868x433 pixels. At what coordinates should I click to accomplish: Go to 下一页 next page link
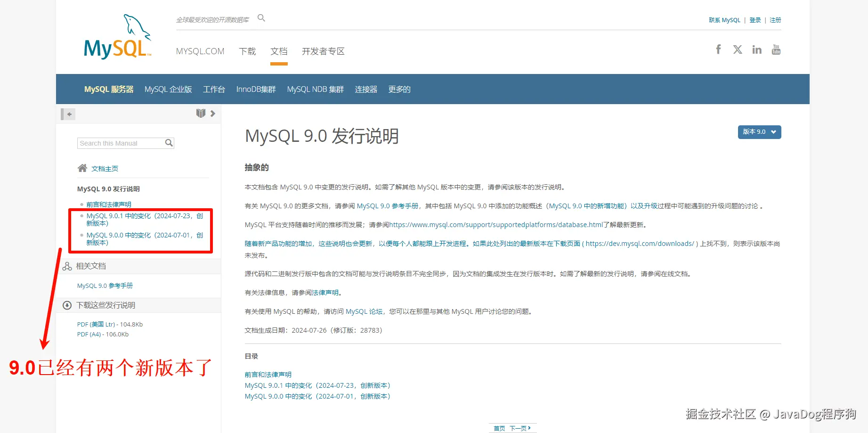[520, 428]
